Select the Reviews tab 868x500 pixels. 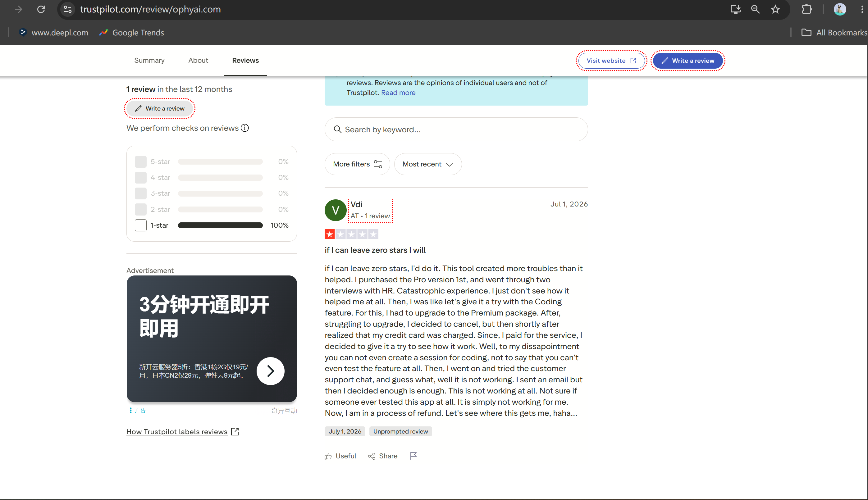coord(246,61)
